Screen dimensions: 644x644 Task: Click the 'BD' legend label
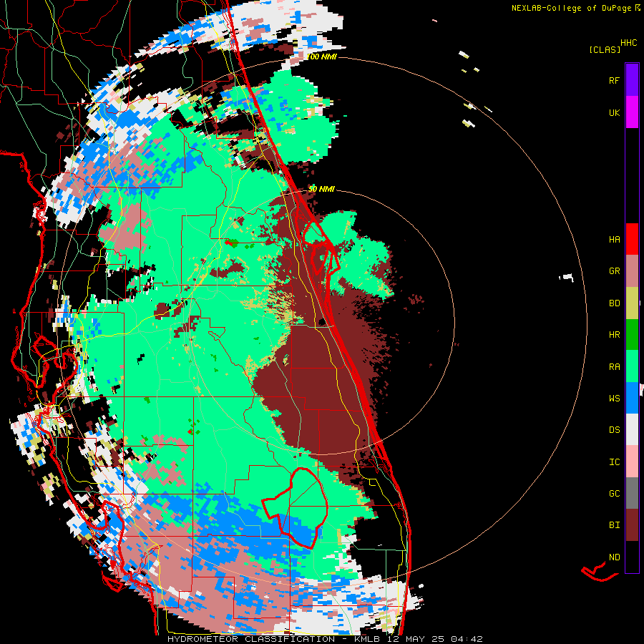point(614,303)
